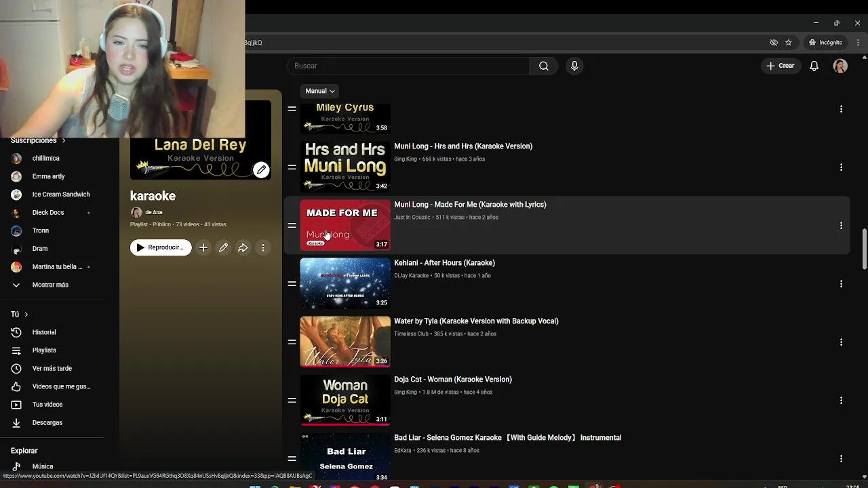Open title Water by Tyla karaoke
This screenshot has height=488, width=868.
(x=476, y=321)
